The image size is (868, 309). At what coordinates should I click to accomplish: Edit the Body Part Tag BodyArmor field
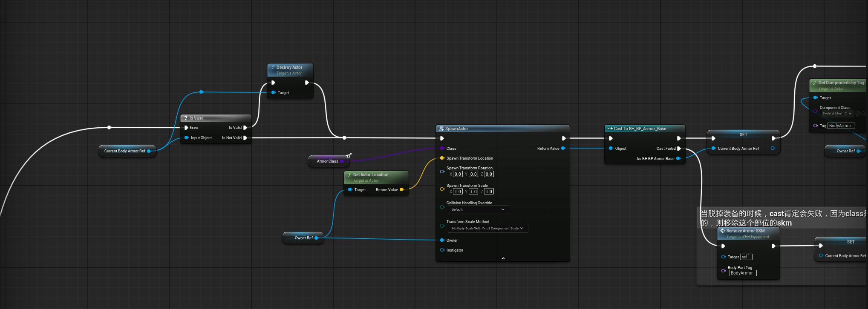743,273
